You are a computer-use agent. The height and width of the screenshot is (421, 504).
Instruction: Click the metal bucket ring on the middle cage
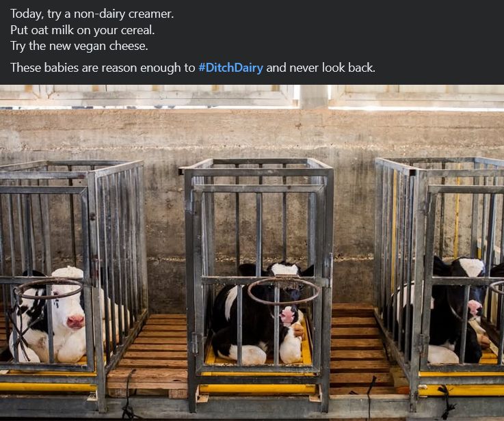tap(284, 290)
